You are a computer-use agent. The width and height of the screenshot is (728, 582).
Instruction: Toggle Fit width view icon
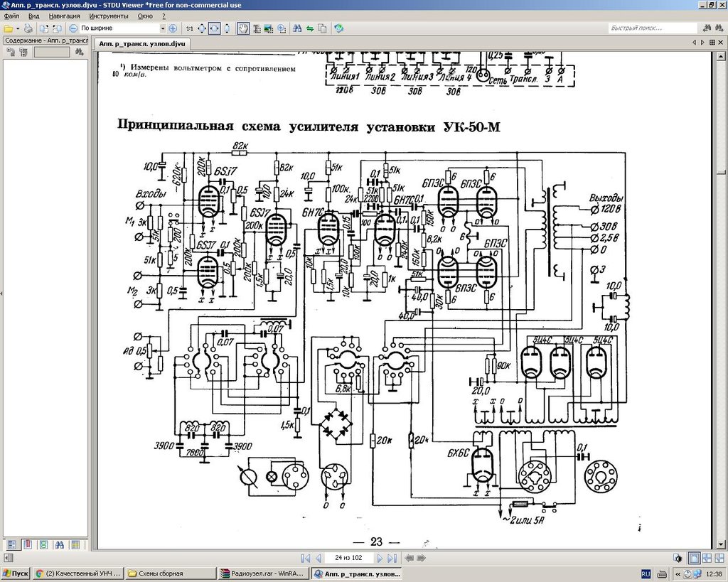coord(214,28)
